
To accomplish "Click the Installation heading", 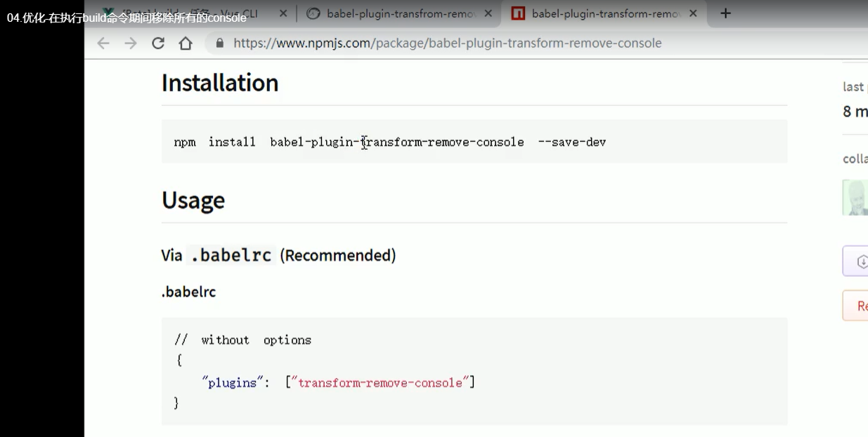I will 220,83.
